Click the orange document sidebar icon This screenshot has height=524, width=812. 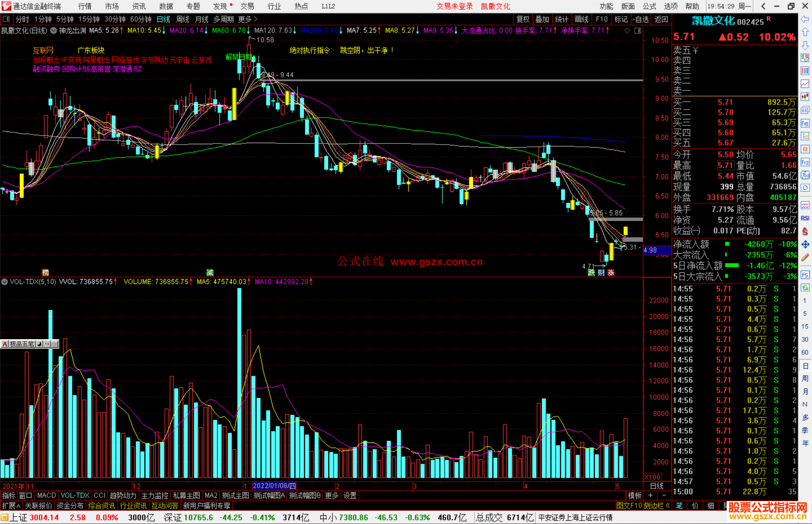[x=805, y=149]
